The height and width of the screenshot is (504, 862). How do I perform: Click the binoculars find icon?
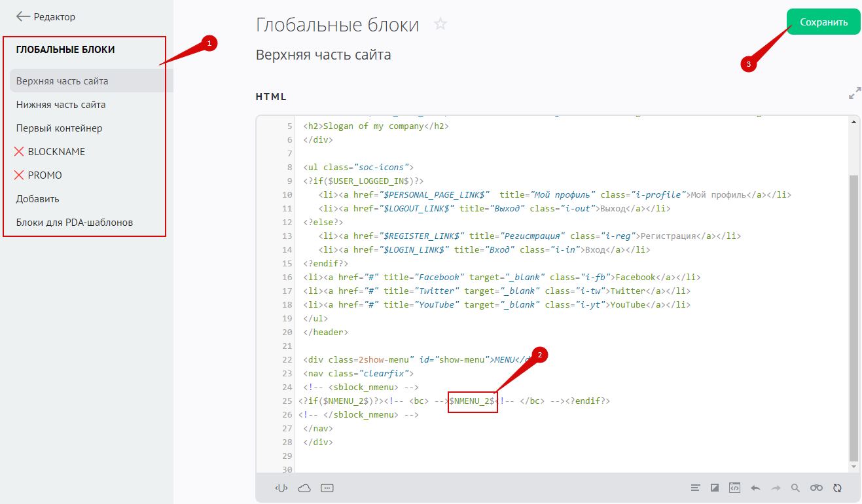click(816, 488)
